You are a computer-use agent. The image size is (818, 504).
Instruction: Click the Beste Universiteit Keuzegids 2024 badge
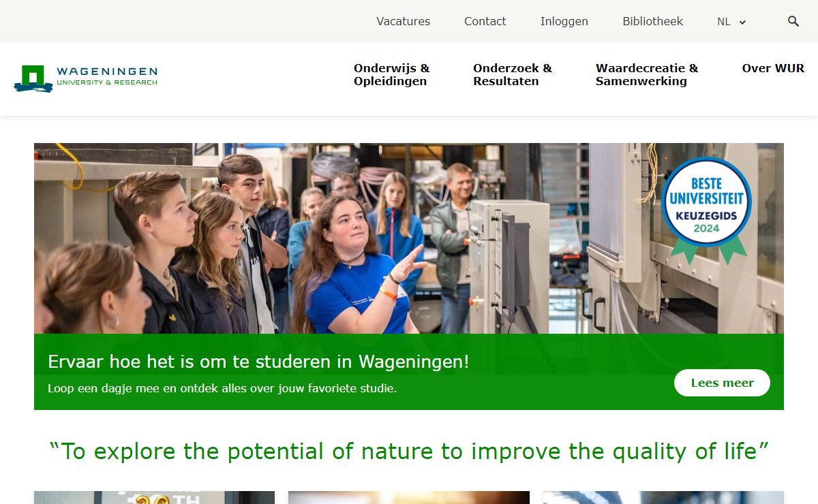(706, 204)
